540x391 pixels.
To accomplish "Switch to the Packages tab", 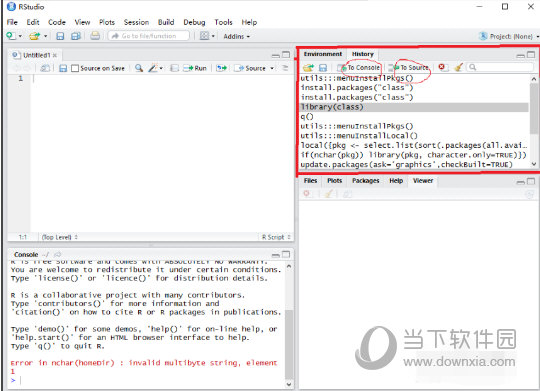I will coord(365,181).
